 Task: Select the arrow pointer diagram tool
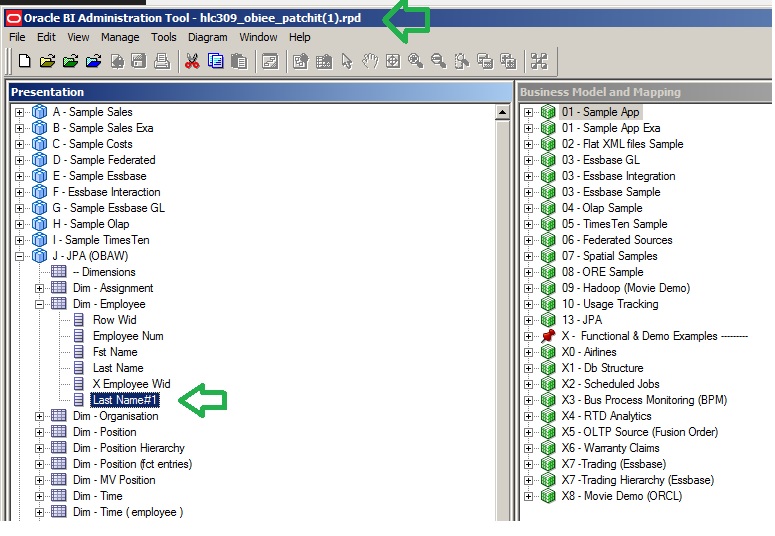347,61
